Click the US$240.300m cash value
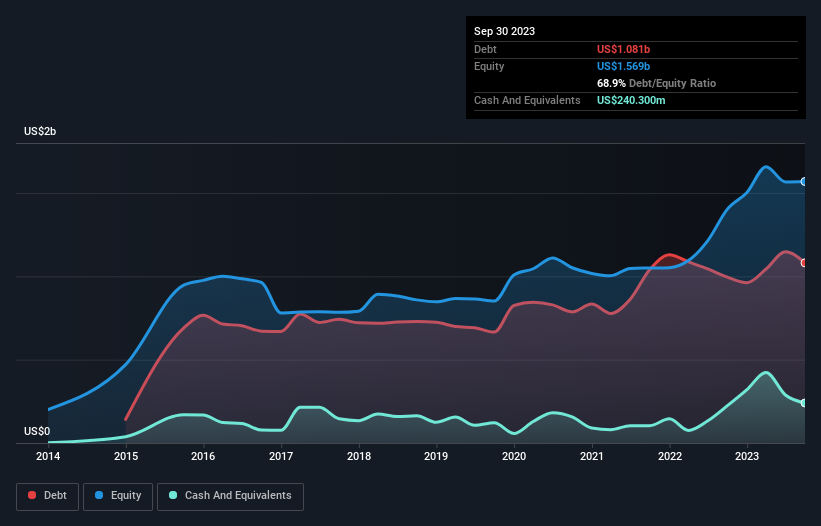The height and width of the screenshot is (526, 821). pyautogui.click(x=631, y=100)
